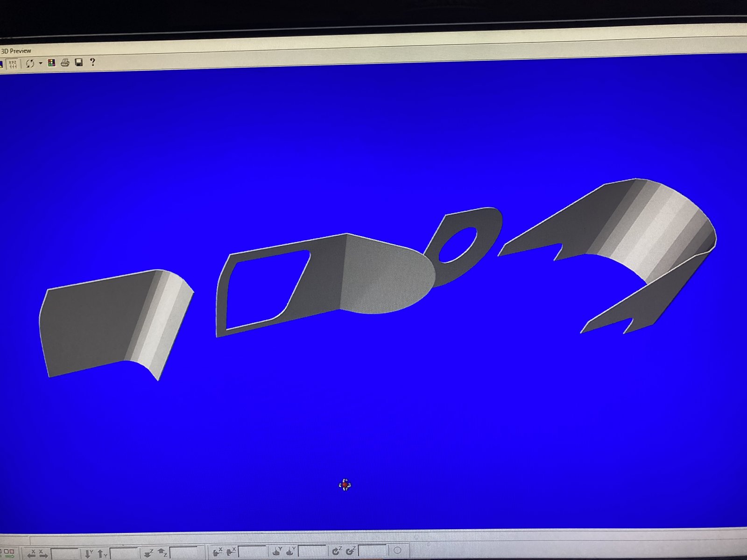
Task: Print the 3D preview
Action: pyautogui.click(x=65, y=63)
